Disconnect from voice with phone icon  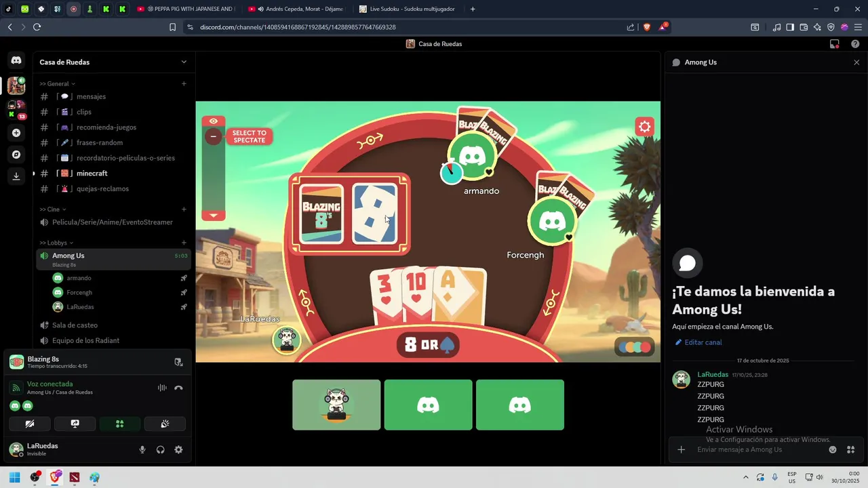pos(178,388)
